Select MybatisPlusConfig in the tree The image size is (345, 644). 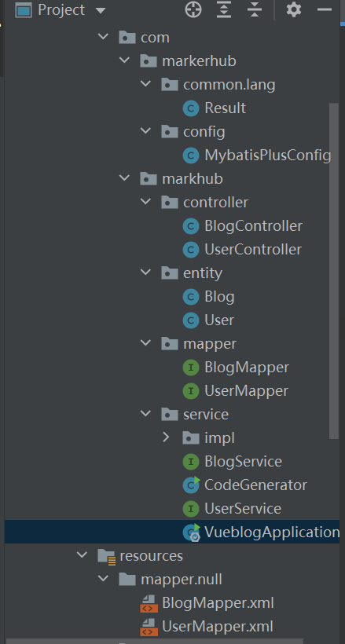(x=268, y=156)
